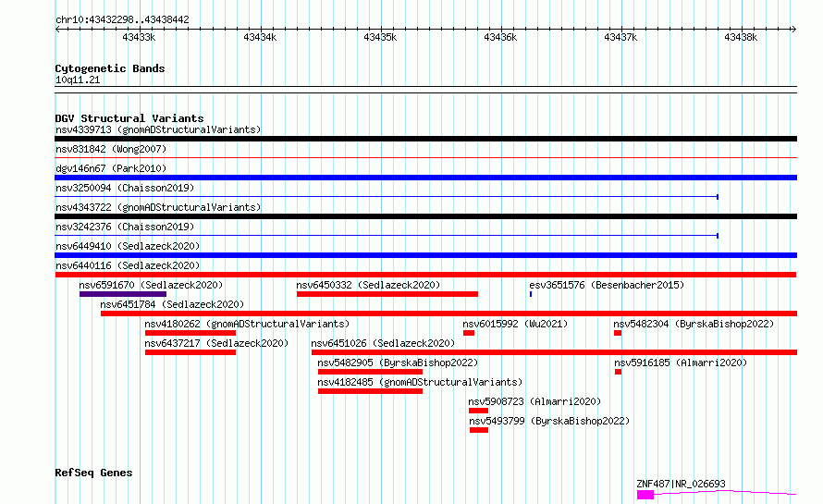This screenshot has width=823, height=504.
Task: Click the nsv6451784 (Sedlazeck2020) label
Action: pyautogui.click(x=172, y=304)
